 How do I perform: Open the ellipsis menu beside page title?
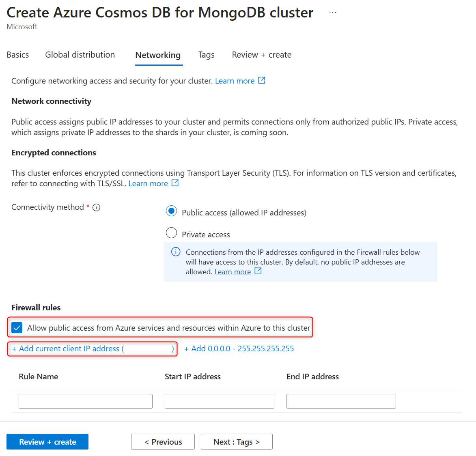333,13
